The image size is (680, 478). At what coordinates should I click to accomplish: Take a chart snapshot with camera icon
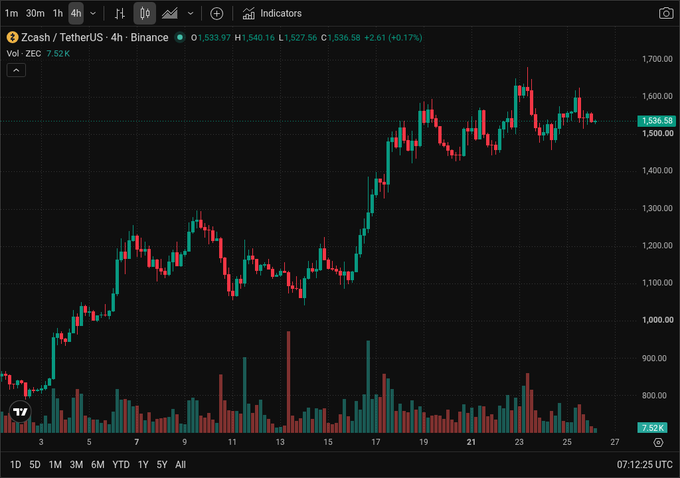666,13
